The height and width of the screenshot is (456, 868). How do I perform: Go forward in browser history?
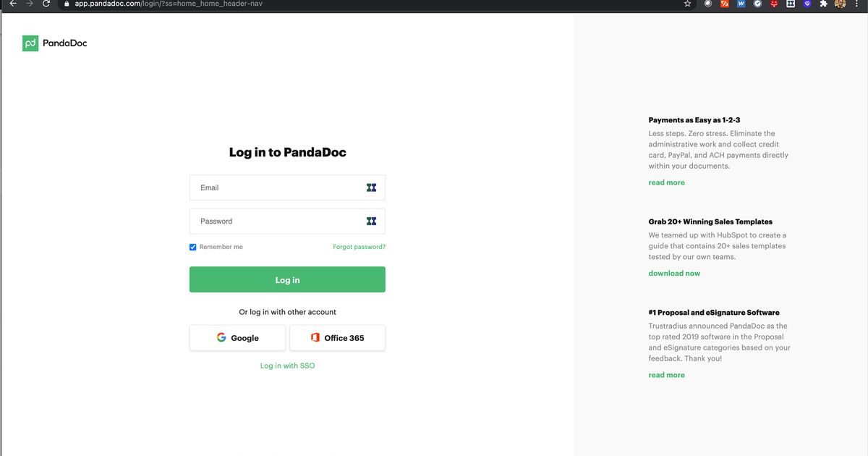click(x=29, y=4)
